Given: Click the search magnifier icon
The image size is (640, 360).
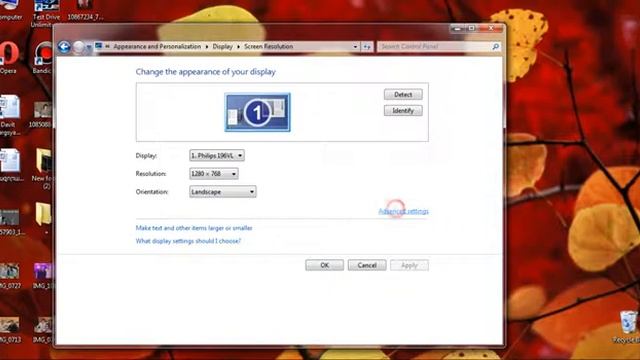Looking at the screenshot, I should click(x=496, y=47).
